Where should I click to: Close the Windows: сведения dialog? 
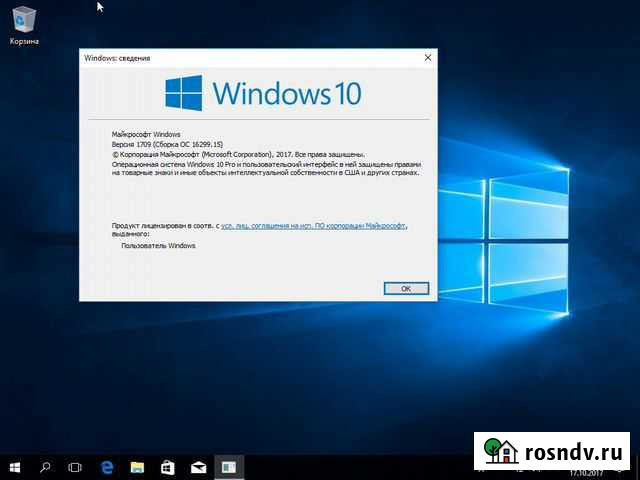pos(428,58)
